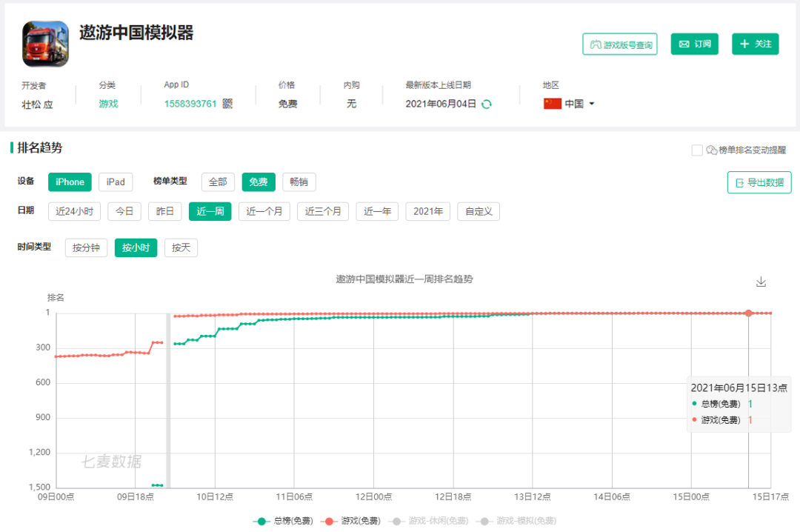Choose the 近24小时 date range
This screenshot has height=532, width=800.
[x=75, y=211]
